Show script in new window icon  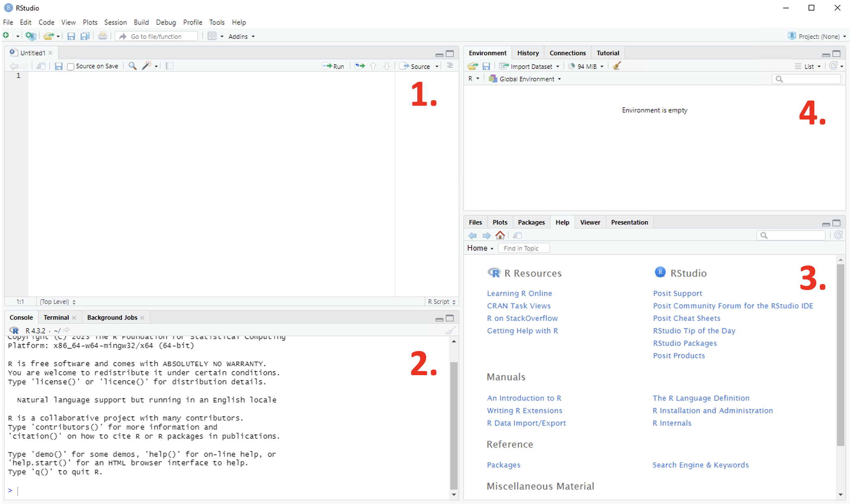pyautogui.click(x=41, y=66)
